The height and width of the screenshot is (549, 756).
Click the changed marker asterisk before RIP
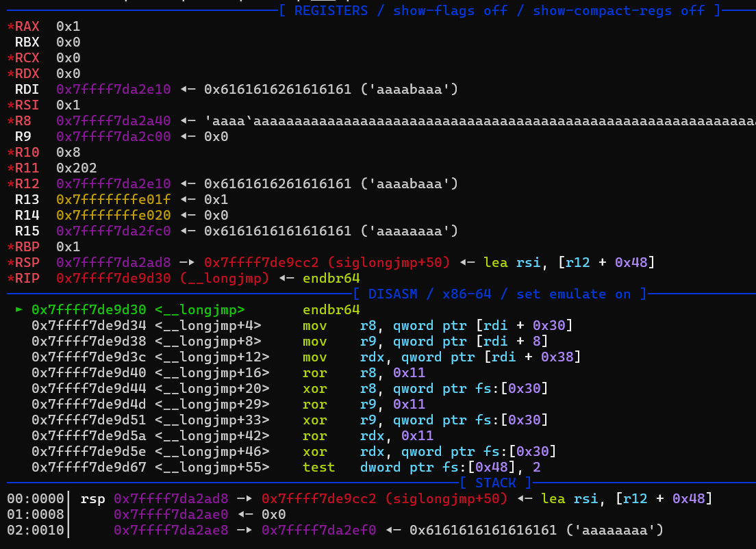[x=10, y=278]
